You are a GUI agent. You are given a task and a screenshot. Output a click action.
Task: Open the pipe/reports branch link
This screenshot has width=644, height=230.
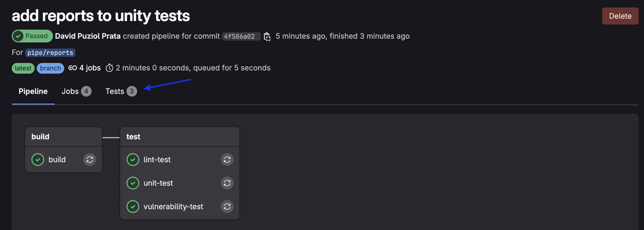[50, 52]
